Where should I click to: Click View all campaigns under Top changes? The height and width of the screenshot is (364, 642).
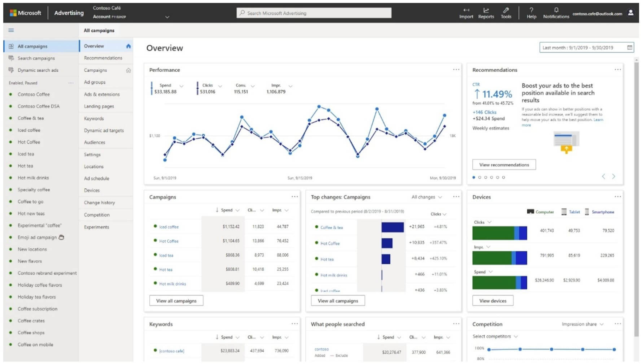(338, 301)
